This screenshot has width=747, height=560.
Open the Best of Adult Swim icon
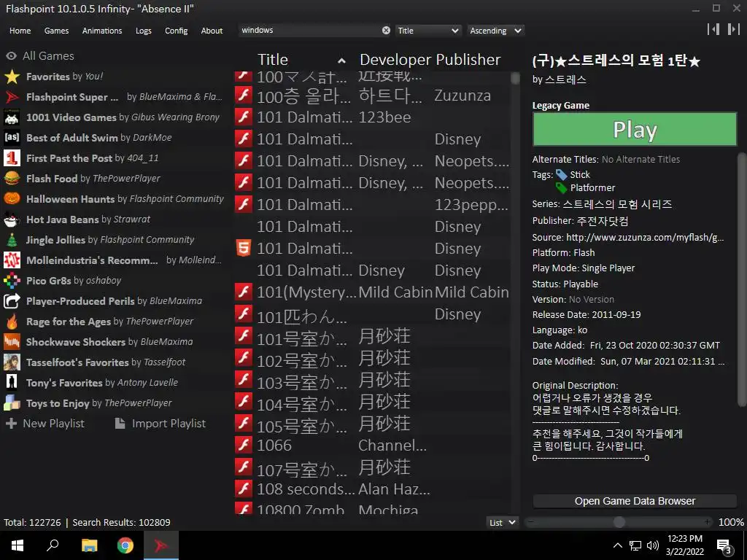(12, 138)
